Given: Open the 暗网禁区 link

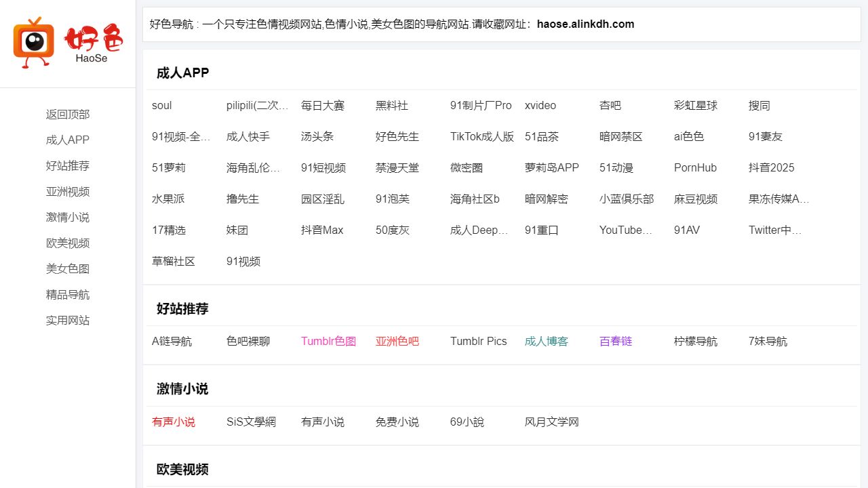Looking at the screenshot, I should (621, 137).
